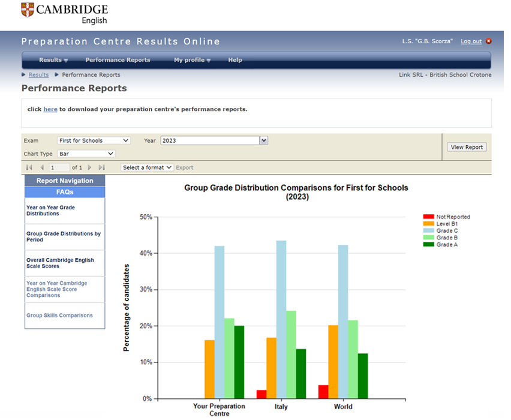The image size is (511, 420).
Task: Open the Select a format dropdown
Action: coord(147,167)
